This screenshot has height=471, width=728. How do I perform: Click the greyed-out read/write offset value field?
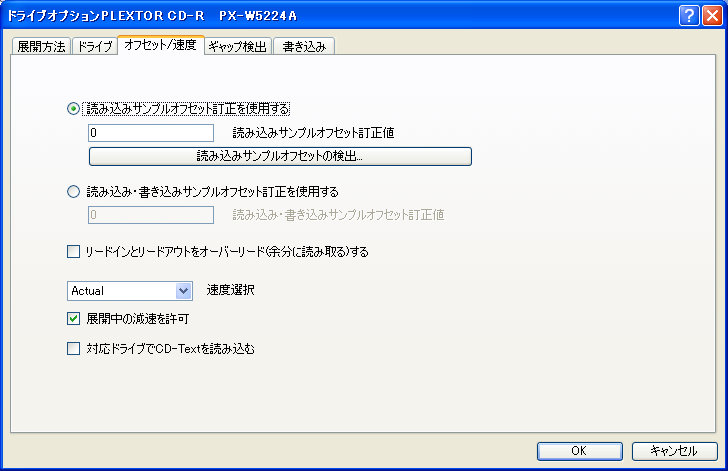[x=151, y=214]
